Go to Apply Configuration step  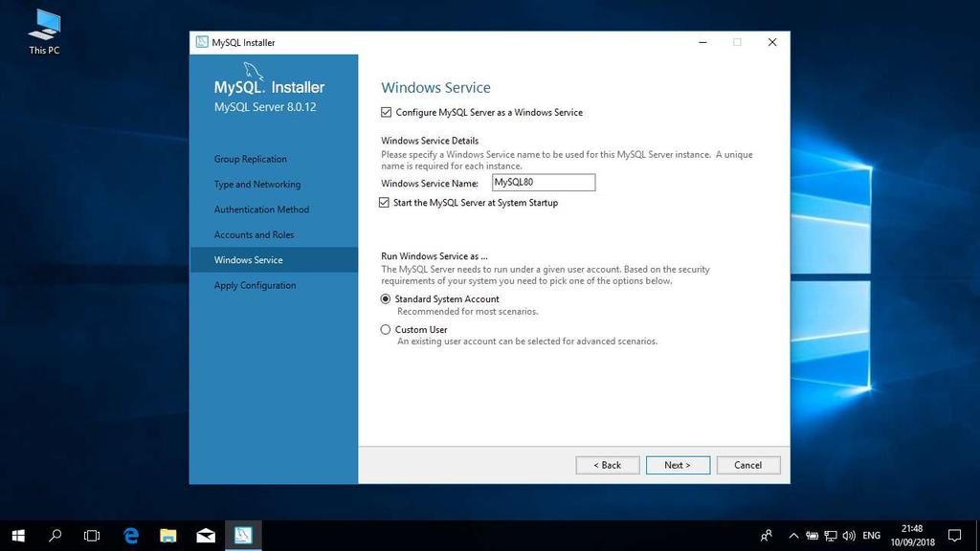tap(255, 285)
